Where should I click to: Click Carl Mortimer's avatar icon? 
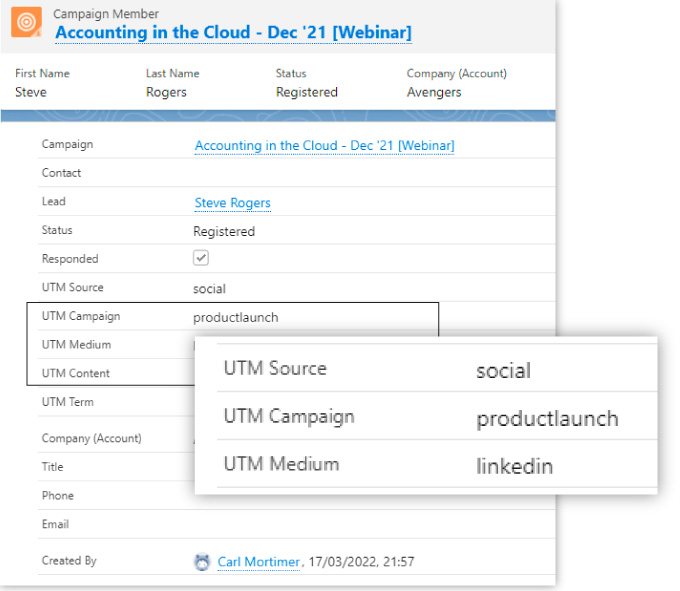coord(202,562)
